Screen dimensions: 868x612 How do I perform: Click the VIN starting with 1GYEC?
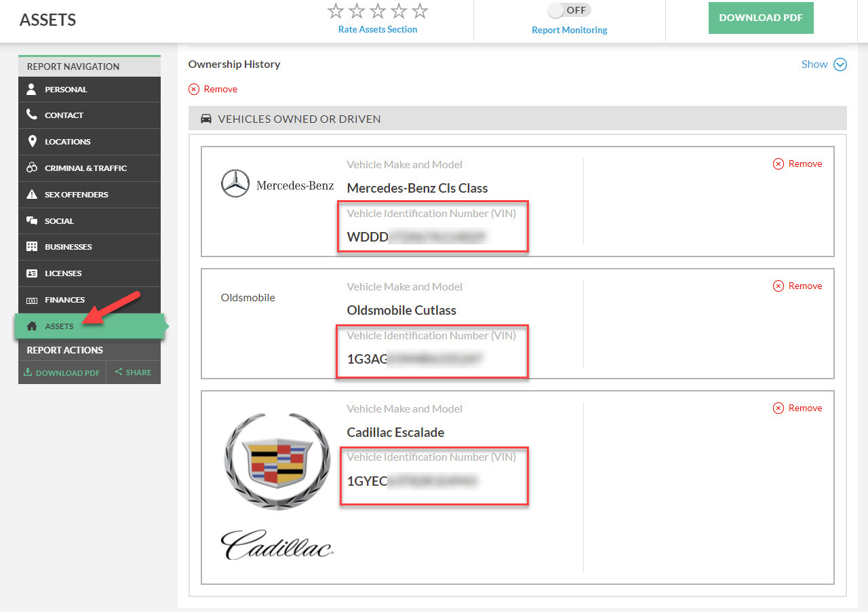point(413,481)
